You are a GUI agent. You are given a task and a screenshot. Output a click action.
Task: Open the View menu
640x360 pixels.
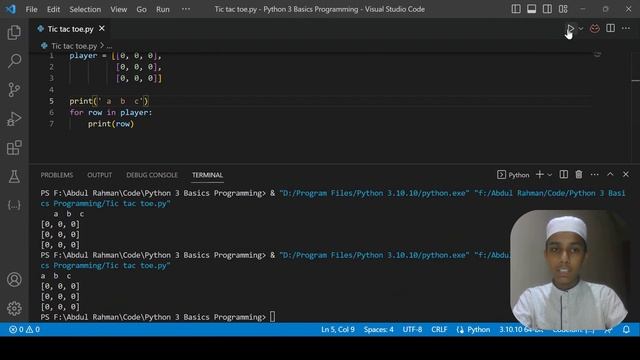118,9
